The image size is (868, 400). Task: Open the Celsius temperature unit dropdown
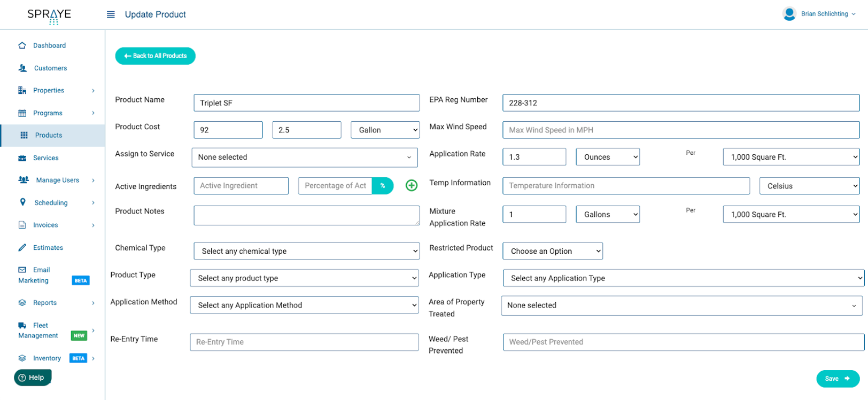point(810,186)
